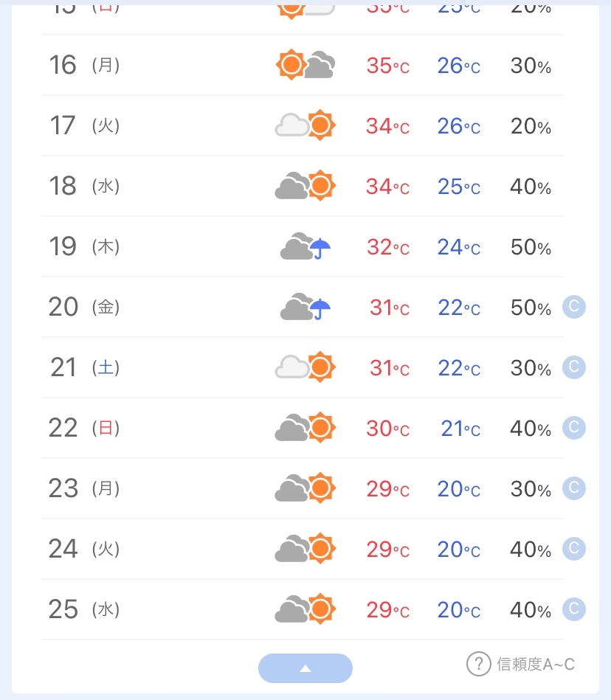Click the 30% rain probability on the 23rd
Viewport: 611px width, 700px height.
point(531,489)
